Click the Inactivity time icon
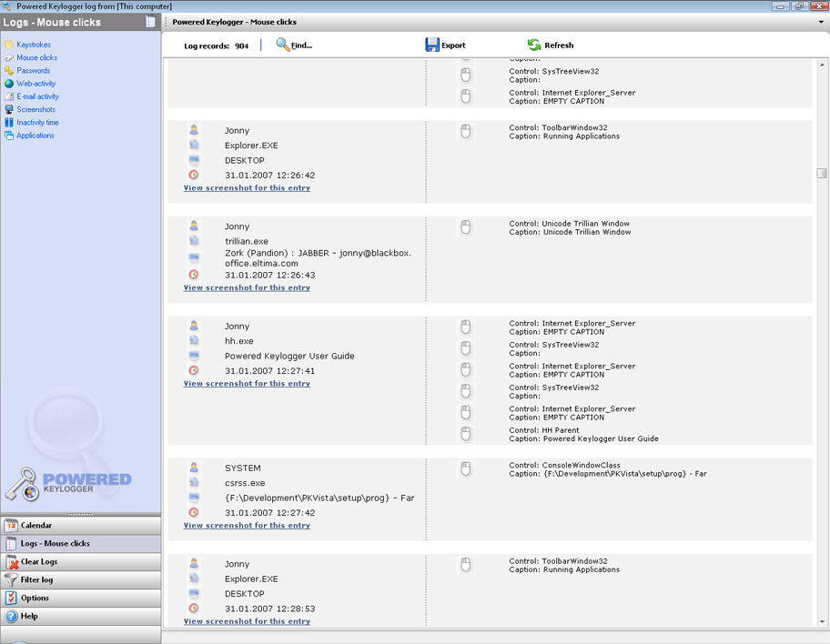The height and width of the screenshot is (644, 830). pyautogui.click(x=9, y=122)
